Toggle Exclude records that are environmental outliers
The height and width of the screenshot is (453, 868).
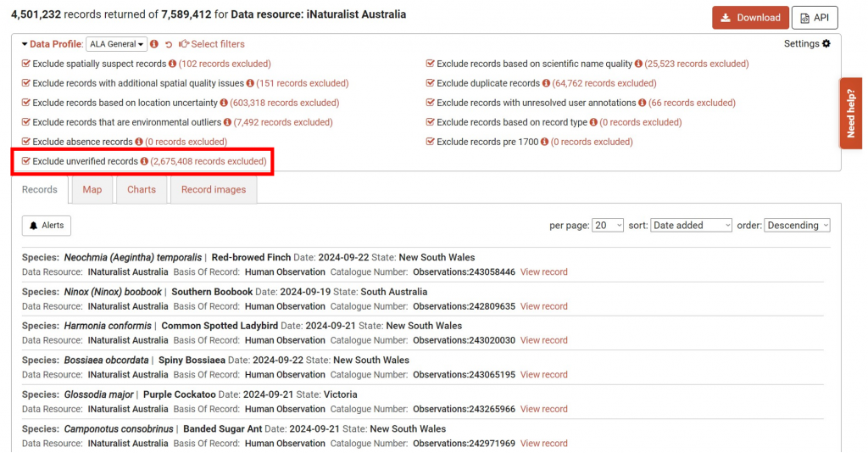point(26,122)
